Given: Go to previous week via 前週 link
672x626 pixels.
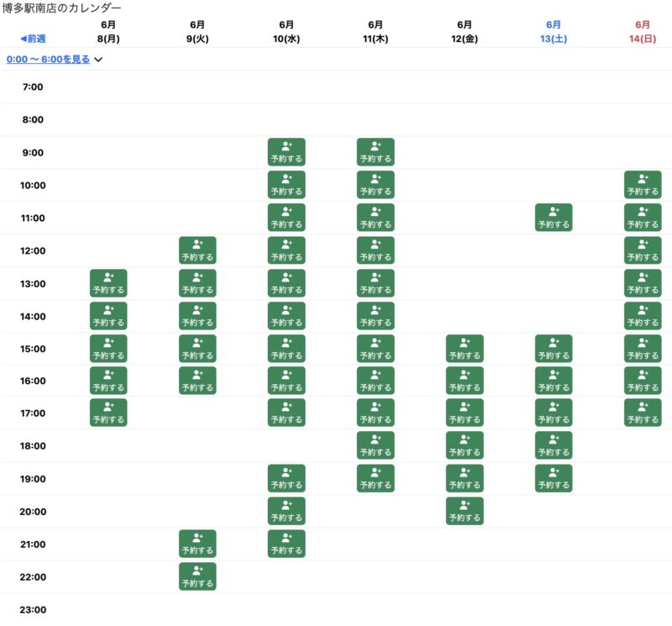Looking at the screenshot, I should pyautogui.click(x=33, y=39).
